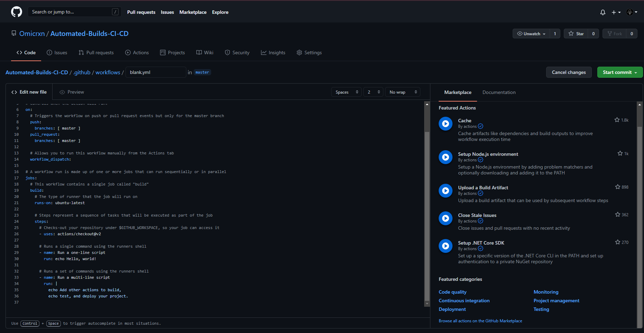The image size is (644, 333).
Task: Click the star icon next to 1.8k
Action: pyautogui.click(x=617, y=120)
